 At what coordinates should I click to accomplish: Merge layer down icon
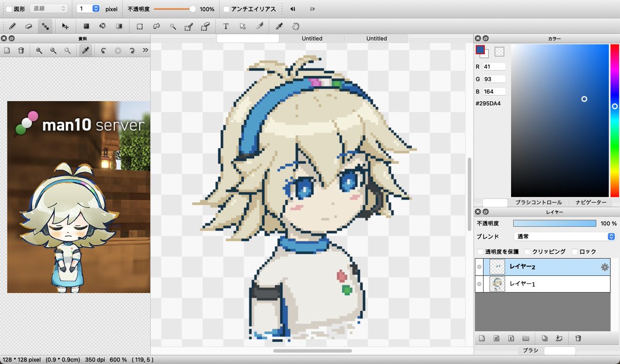point(559,339)
